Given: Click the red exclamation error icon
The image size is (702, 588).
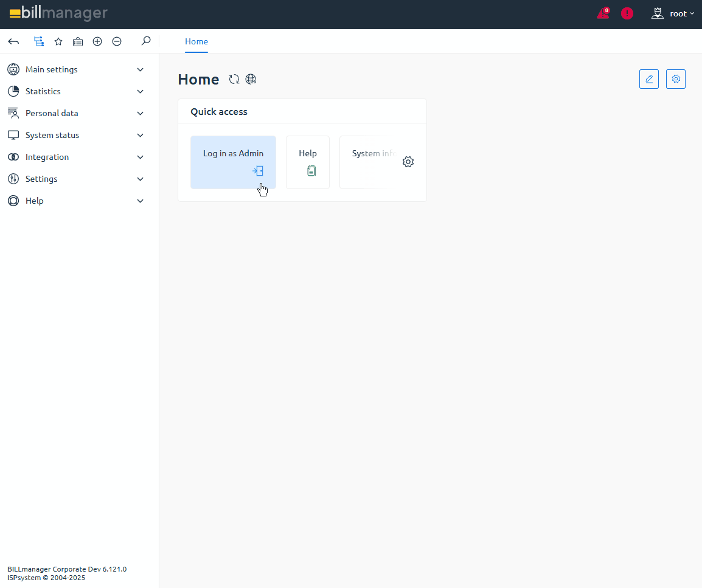Looking at the screenshot, I should click(x=627, y=13).
